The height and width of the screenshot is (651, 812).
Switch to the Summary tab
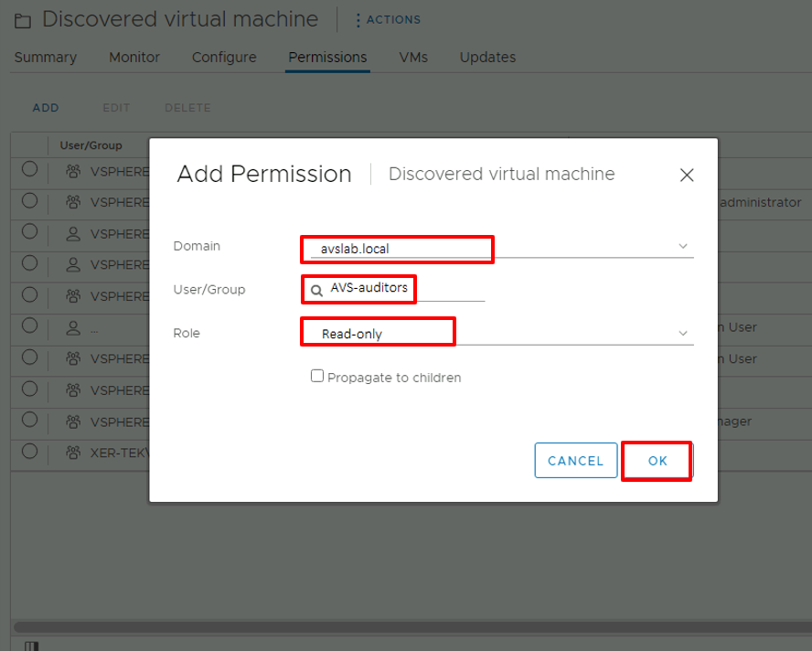click(x=45, y=57)
